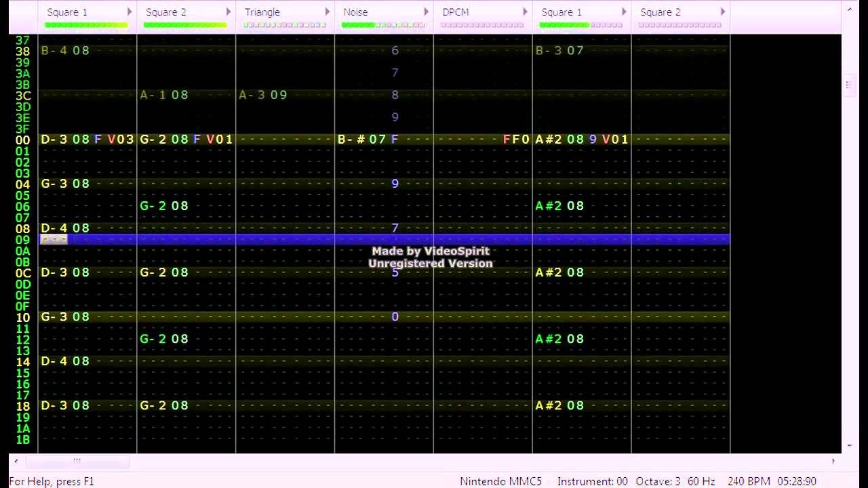Select the A#2 08 note on row 18

(x=559, y=406)
